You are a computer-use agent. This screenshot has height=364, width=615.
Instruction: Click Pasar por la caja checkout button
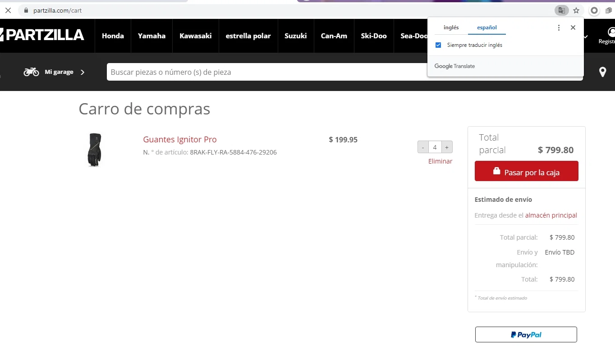(x=526, y=171)
